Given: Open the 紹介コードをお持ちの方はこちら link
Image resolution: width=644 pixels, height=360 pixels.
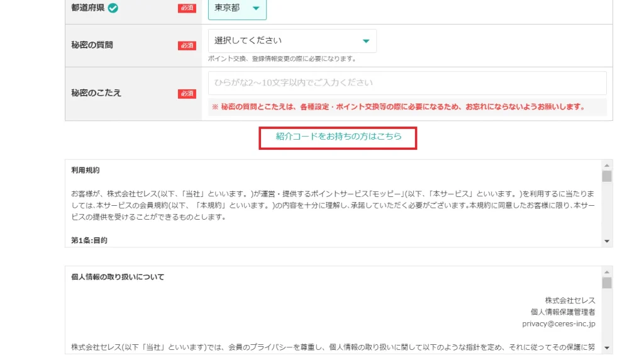Looking at the screenshot, I should (x=338, y=136).
